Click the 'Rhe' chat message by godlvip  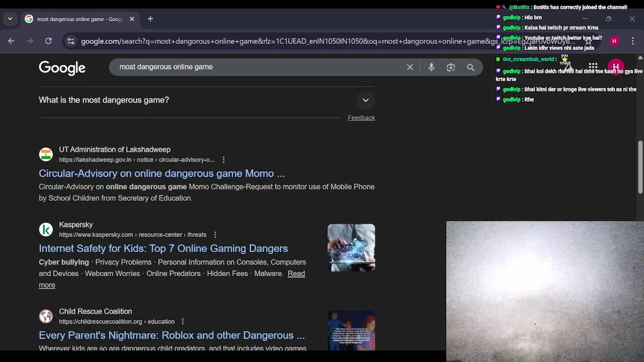click(529, 100)
